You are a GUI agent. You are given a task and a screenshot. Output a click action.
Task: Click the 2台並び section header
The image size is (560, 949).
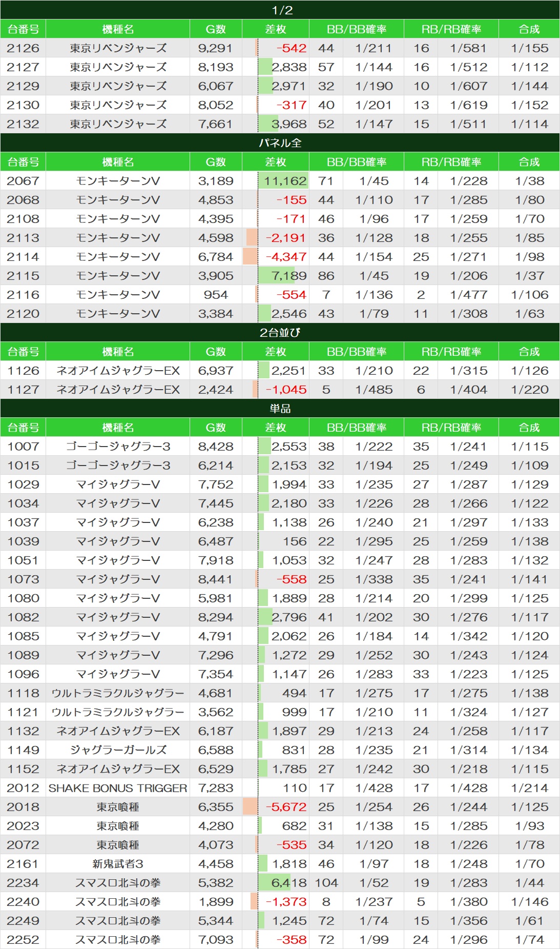pyautogui.click(x=280, y=332)
